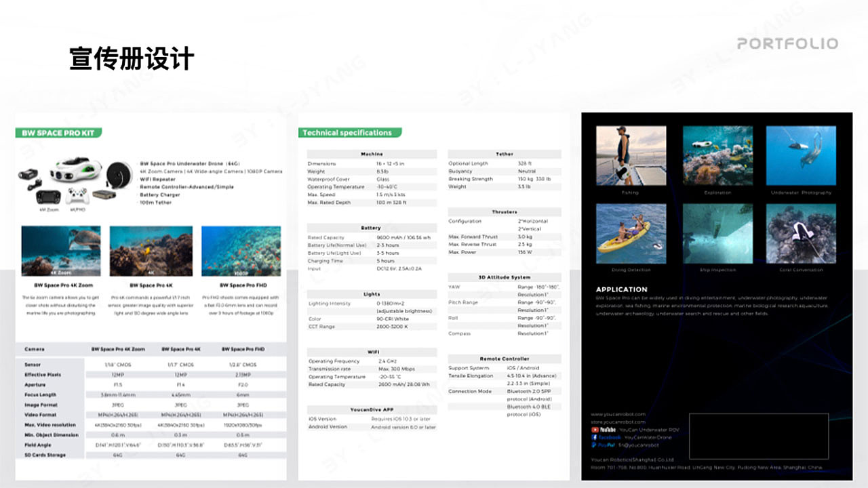
Task: Click the white gamepad controller image
Action: [x=77, y=197]
